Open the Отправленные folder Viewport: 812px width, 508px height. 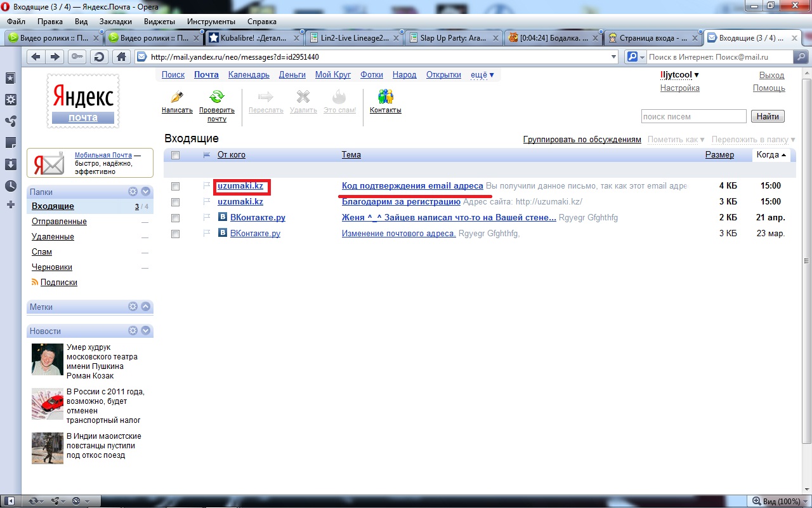(x=59, y=222)
